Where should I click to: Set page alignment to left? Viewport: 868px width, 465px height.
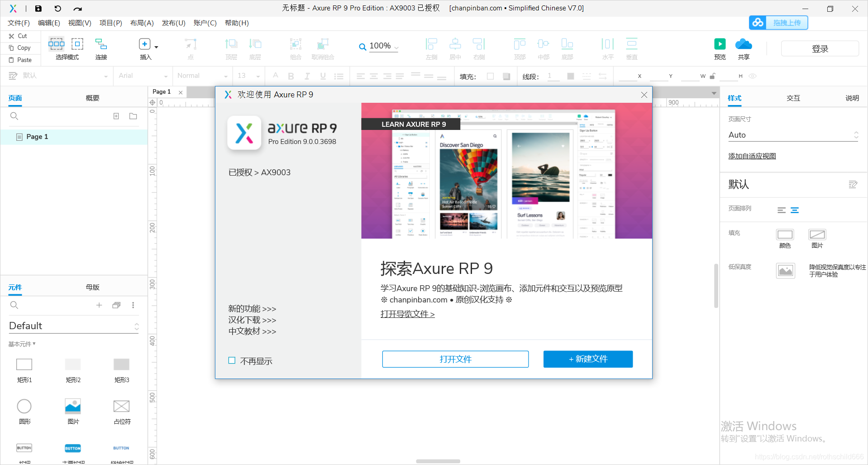782,210
